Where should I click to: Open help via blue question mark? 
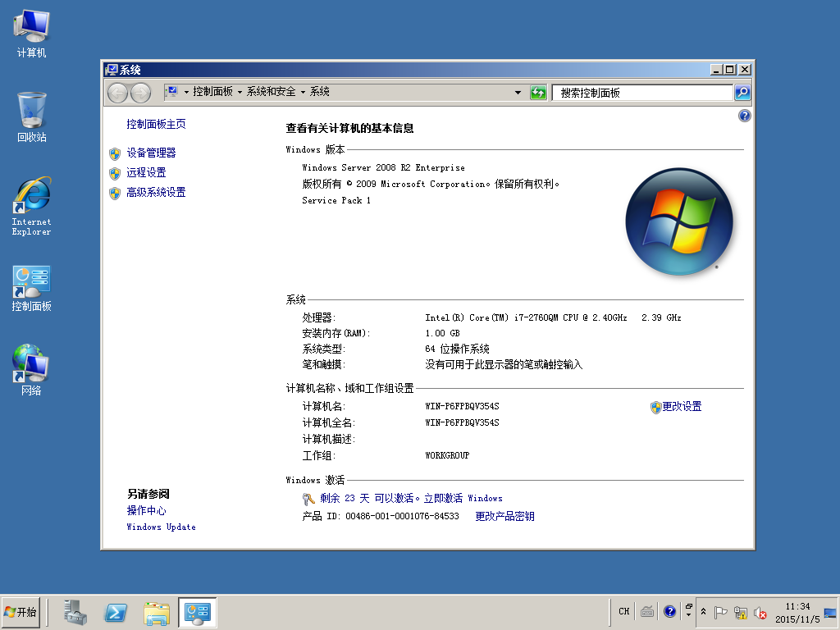(744, 116)
